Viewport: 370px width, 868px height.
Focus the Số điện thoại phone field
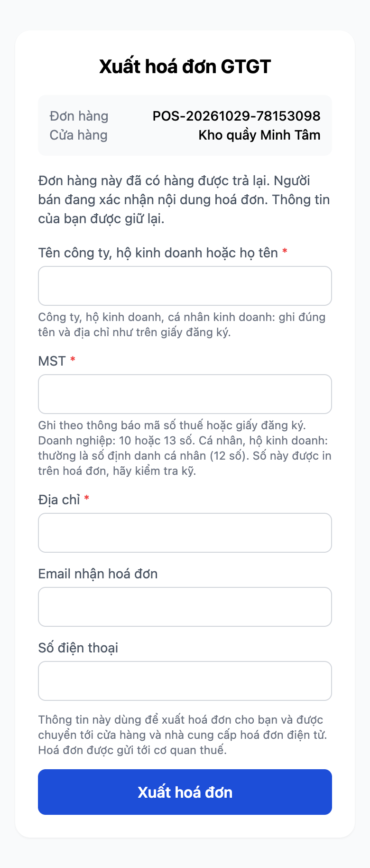point(185,681)
